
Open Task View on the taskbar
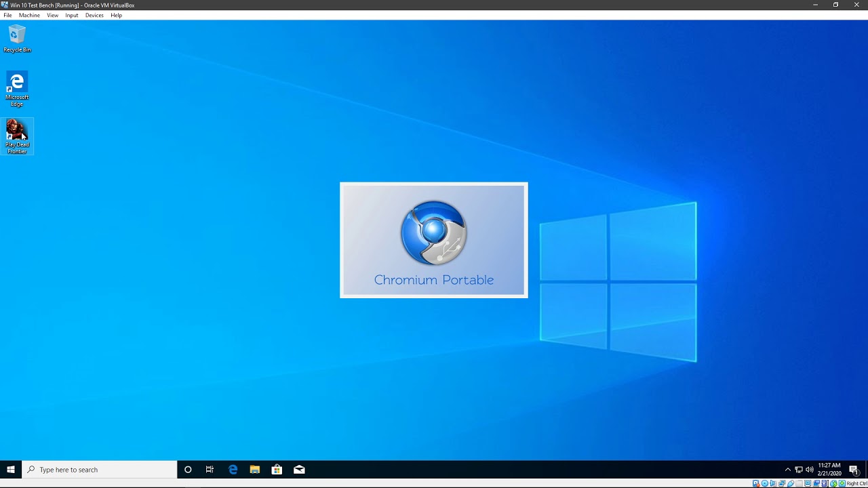point(210,469)
